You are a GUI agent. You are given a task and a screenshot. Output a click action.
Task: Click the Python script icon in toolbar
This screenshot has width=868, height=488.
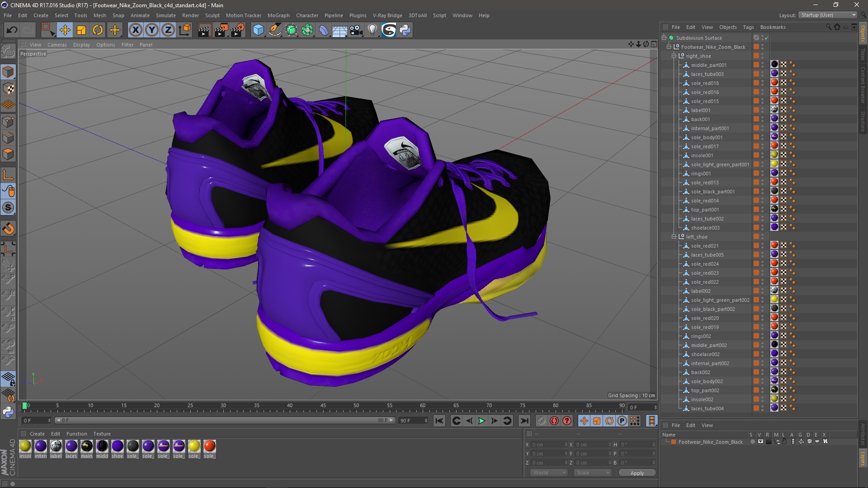[405, 30]
